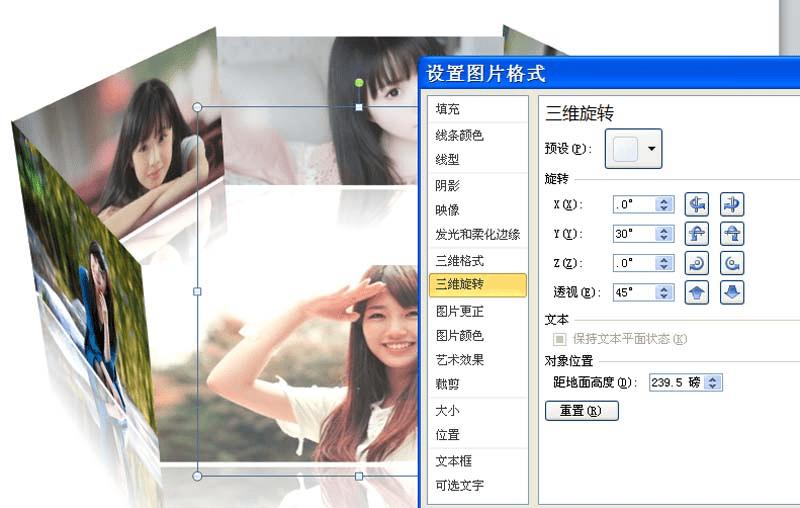Click the X rotate left icon

point(696,205)
